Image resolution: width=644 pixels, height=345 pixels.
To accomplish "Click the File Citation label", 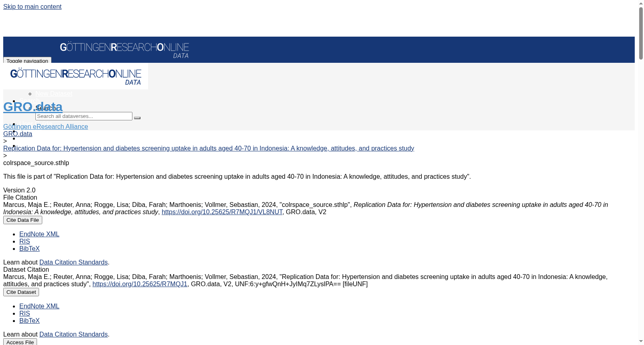I will 20,198.
